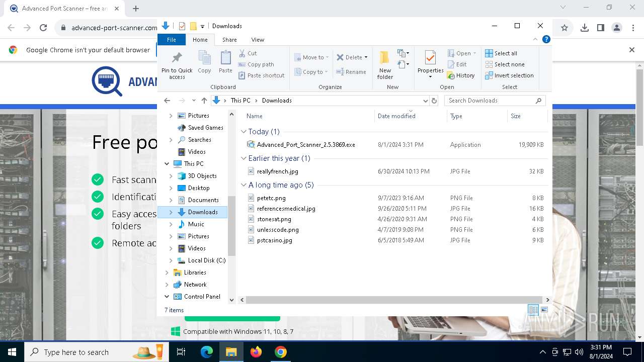Image resolution: width=644 pixels, height=362 pixels.
Task: Collapse Earlier this year group
Action: [x=244, y=158]
